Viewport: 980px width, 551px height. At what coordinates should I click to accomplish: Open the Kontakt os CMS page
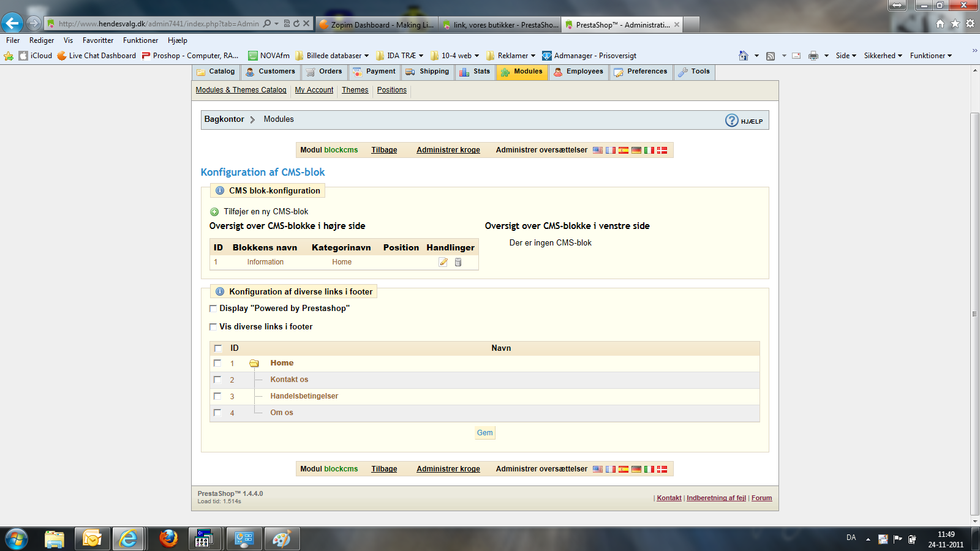coord(289,380)
